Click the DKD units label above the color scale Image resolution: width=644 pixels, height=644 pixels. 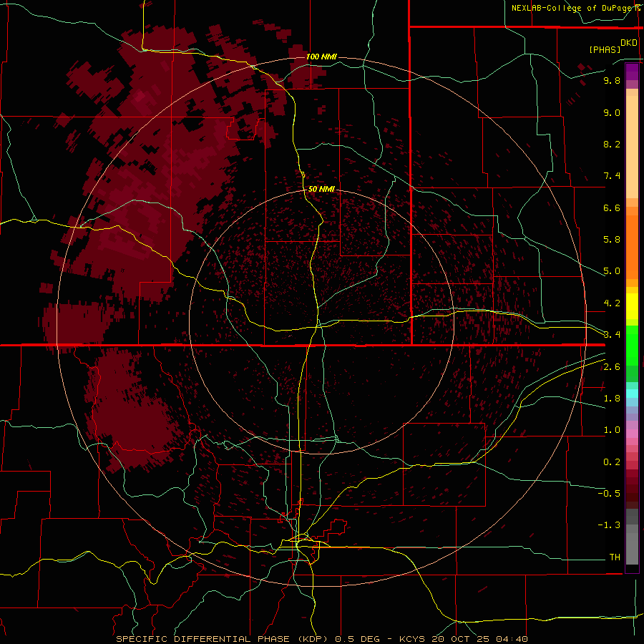point(629,43)
